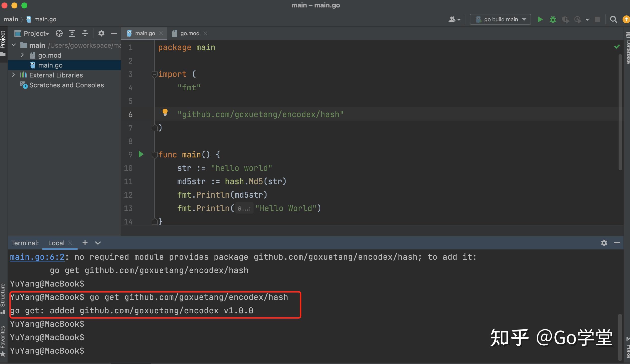This screenshot has width=630, height=364.
Task: Click the green Run button in toolbar
Action: [x=540, y=19]
